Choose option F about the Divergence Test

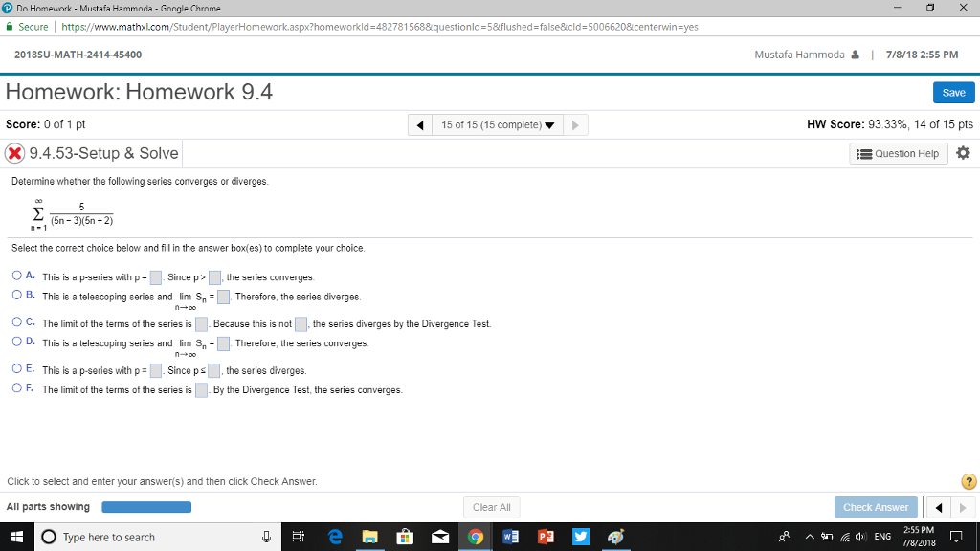[16, 387]
